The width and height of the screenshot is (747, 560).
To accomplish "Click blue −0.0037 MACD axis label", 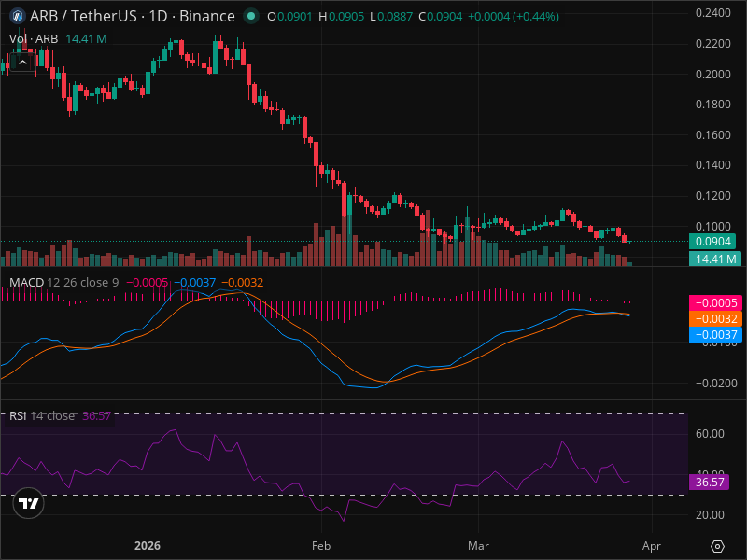I will click(715, 334).
